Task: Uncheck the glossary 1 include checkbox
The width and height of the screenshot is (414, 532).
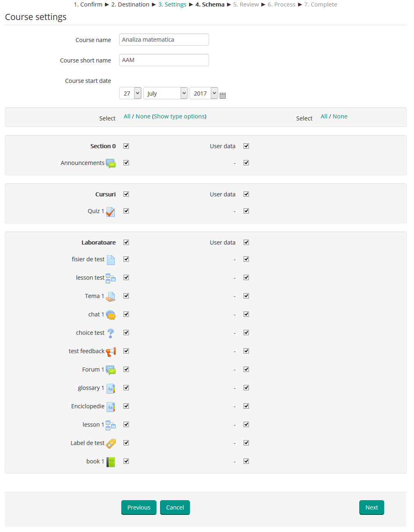Action: click(126, 388)
